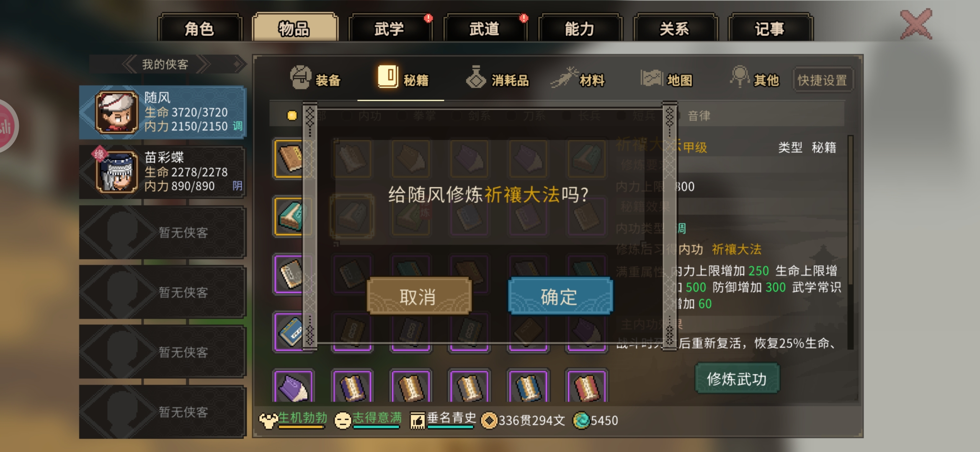The height and width of the screenshot is (452, 980).
Task: Go to next hero group arrow
Action: point(203,64)
